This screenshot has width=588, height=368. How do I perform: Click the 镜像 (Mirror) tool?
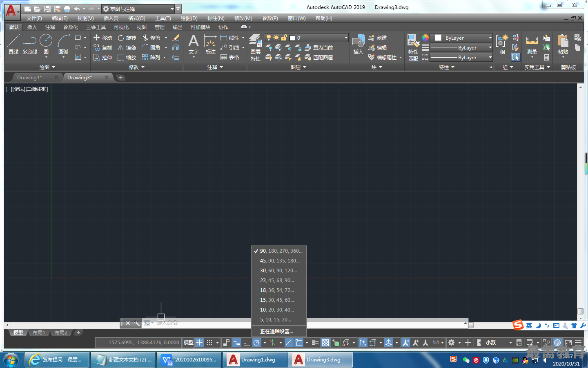point(127,47)
